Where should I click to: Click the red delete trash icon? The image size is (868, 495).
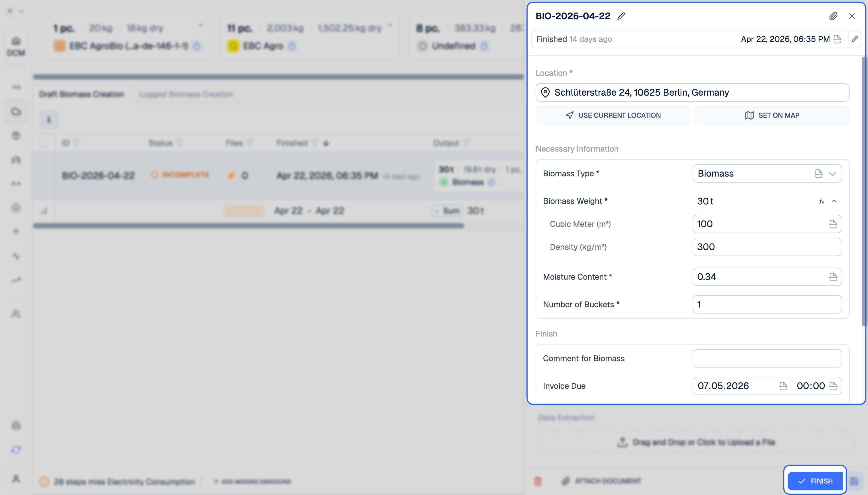[538, 481]
